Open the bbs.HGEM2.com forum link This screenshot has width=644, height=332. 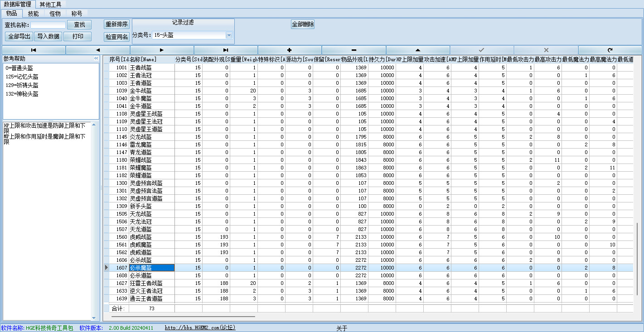[200, 327]
